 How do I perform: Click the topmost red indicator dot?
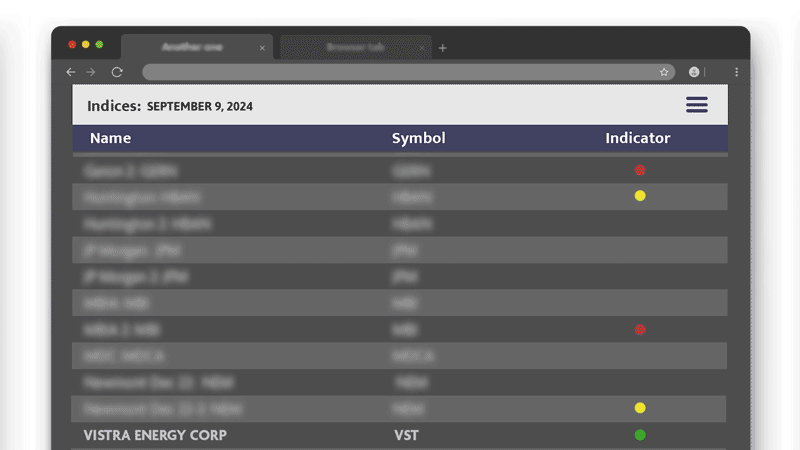click(x=640, y=170)
